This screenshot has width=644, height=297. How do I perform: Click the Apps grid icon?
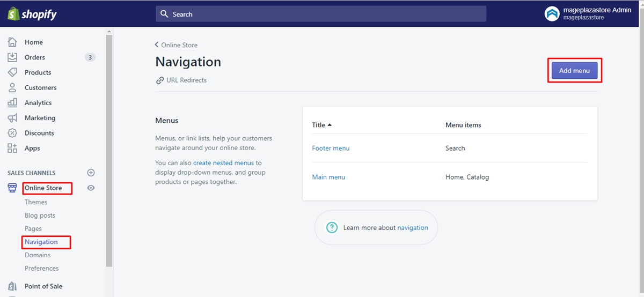click(12, 148)
